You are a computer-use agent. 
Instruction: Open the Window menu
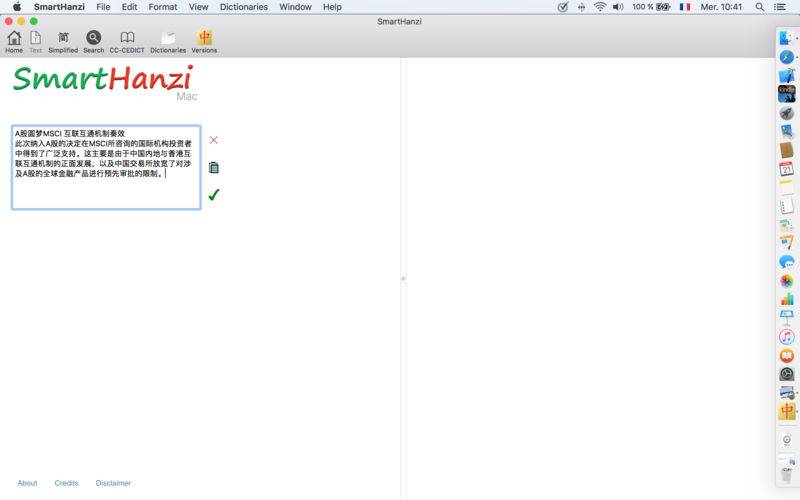(295, 7)
